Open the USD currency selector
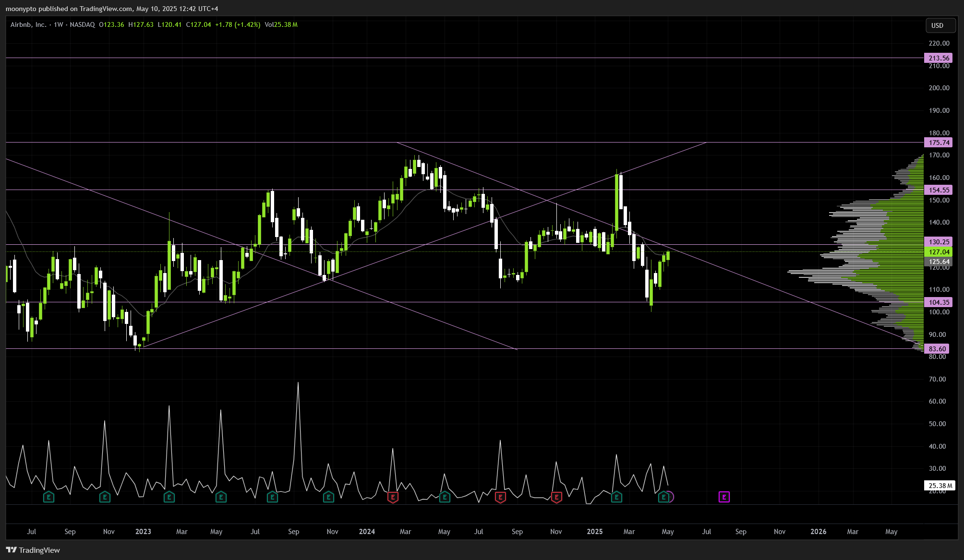Screen dimensions: 964x560 point(940,25)
